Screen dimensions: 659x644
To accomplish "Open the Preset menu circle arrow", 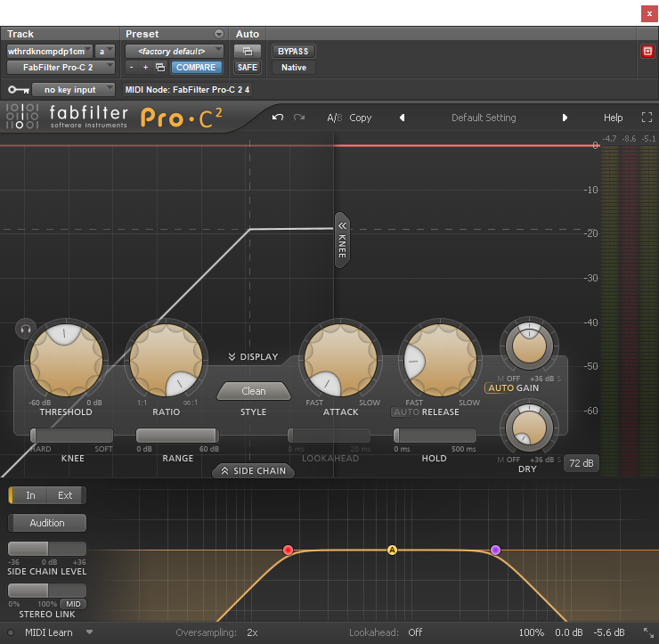I will [218, 34].
